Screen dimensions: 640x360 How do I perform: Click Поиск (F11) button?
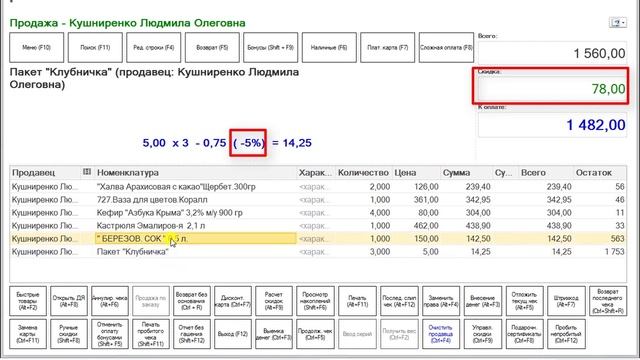point(95,47)
